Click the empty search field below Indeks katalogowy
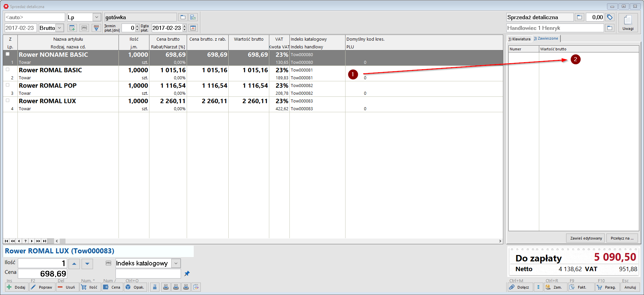 pos(148,273)
